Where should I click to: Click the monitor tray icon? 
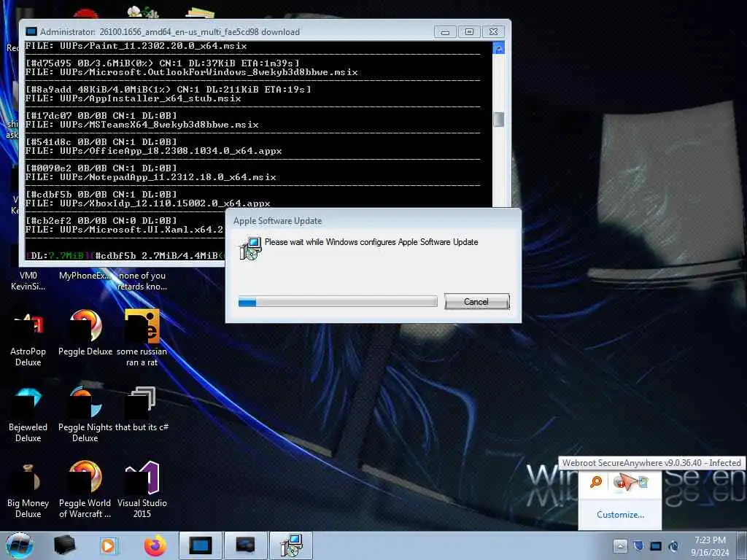(x=656, y=546)
